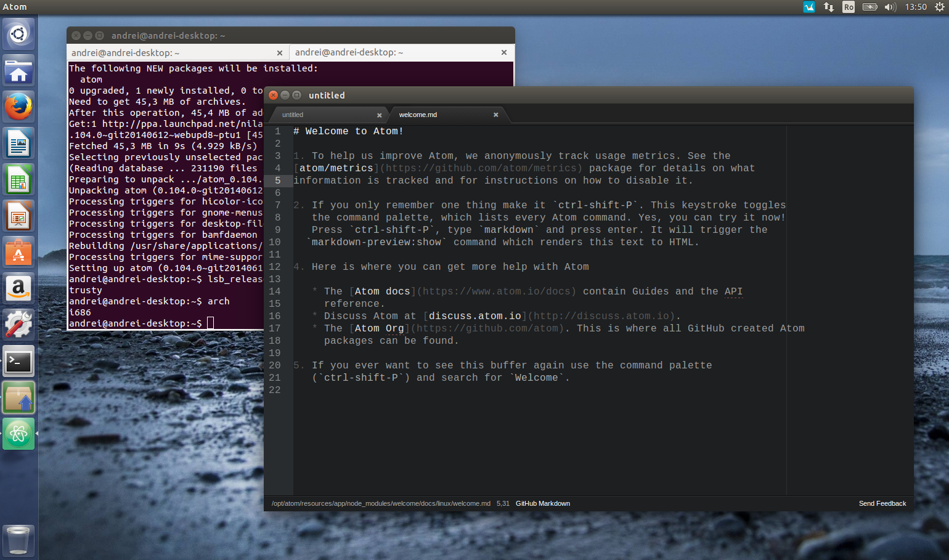Launch LibreOffice Calc from the launcher
The height and width of the screenshot is (560, 949).
pos(18,179)
